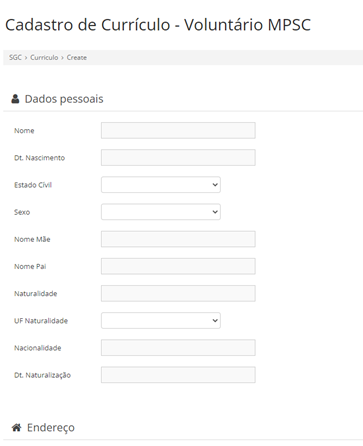Open the UF Naturalidade dropdown
This screenshot has height=446, width=363.
point(161,321)
